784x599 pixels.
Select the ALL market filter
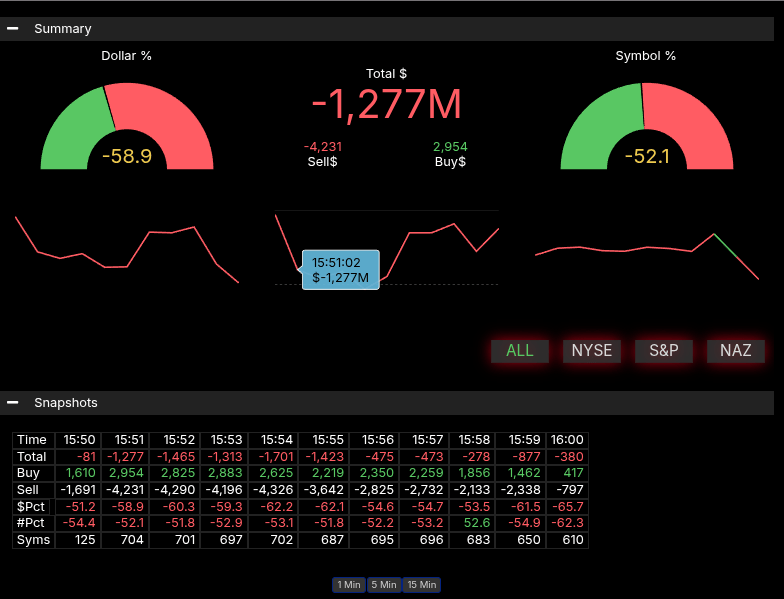click(x=520, y=350)
